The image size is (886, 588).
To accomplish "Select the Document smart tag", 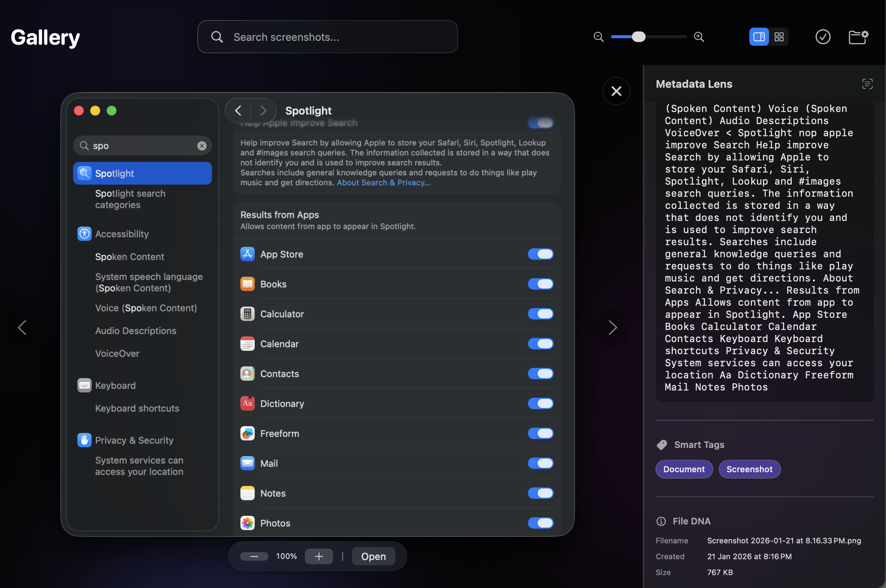I will coord(684,469).
